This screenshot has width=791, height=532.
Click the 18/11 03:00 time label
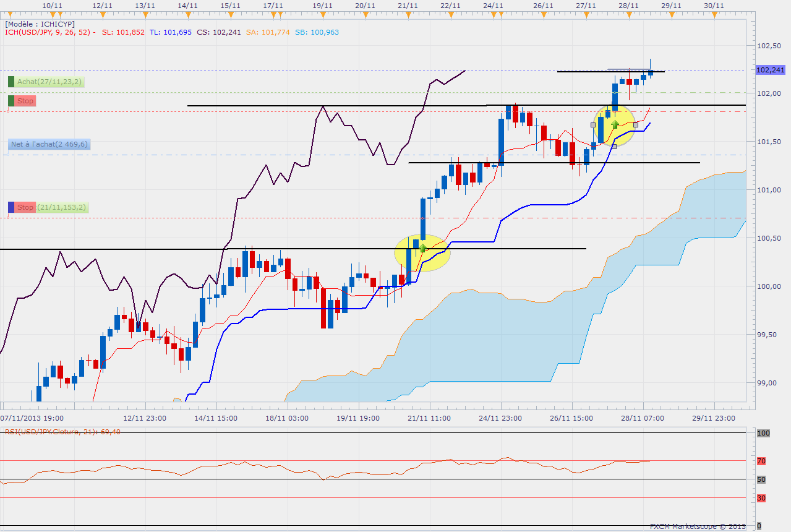(287, 418)
